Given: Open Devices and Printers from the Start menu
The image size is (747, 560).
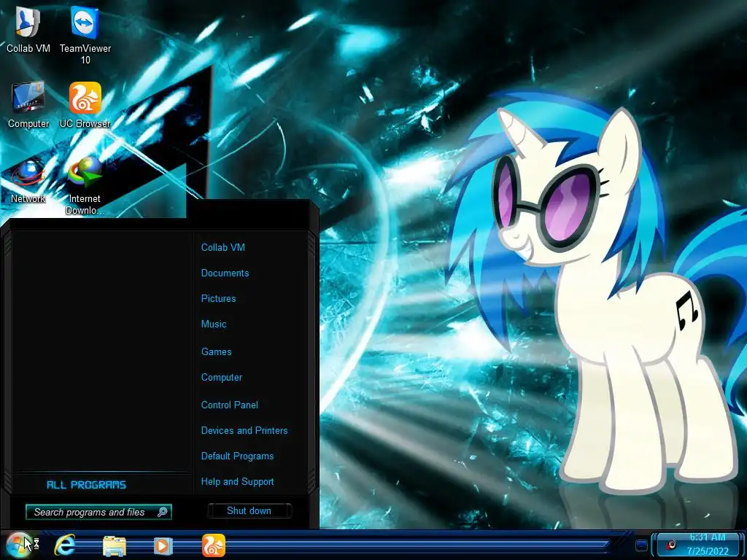Looking at the screenshot, I should coord(244,430).
